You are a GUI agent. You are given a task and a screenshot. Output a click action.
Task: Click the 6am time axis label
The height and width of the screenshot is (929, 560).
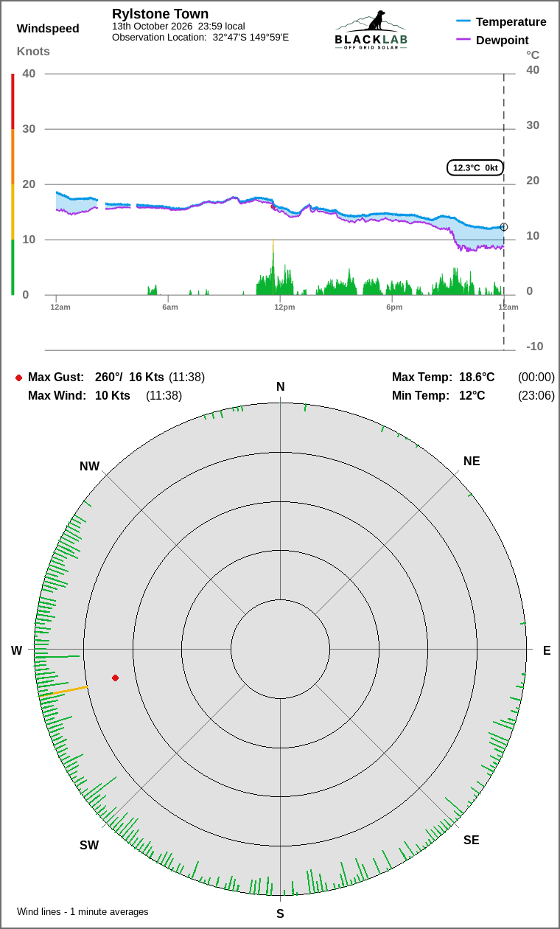pyautogui.click(x=169, y=307)
